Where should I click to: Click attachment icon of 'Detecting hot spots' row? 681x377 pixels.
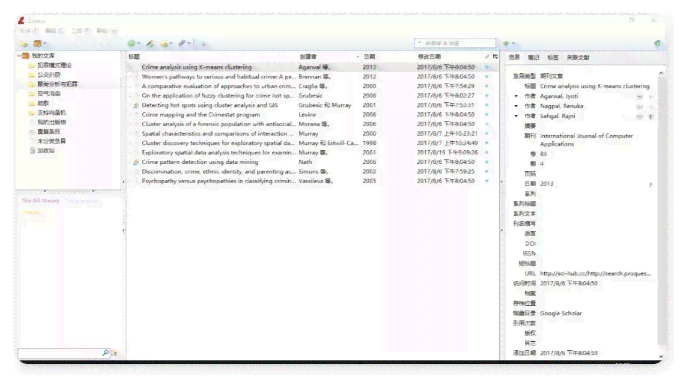pos(136,105)
